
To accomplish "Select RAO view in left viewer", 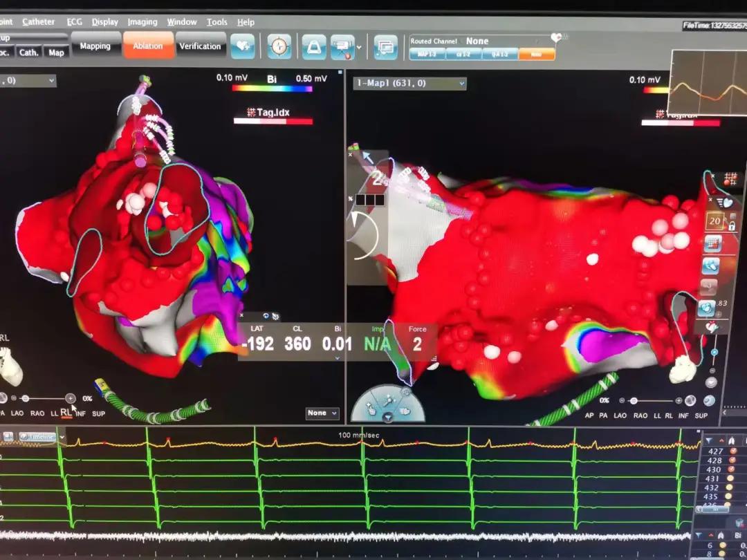I will click(x=37, y=413).
